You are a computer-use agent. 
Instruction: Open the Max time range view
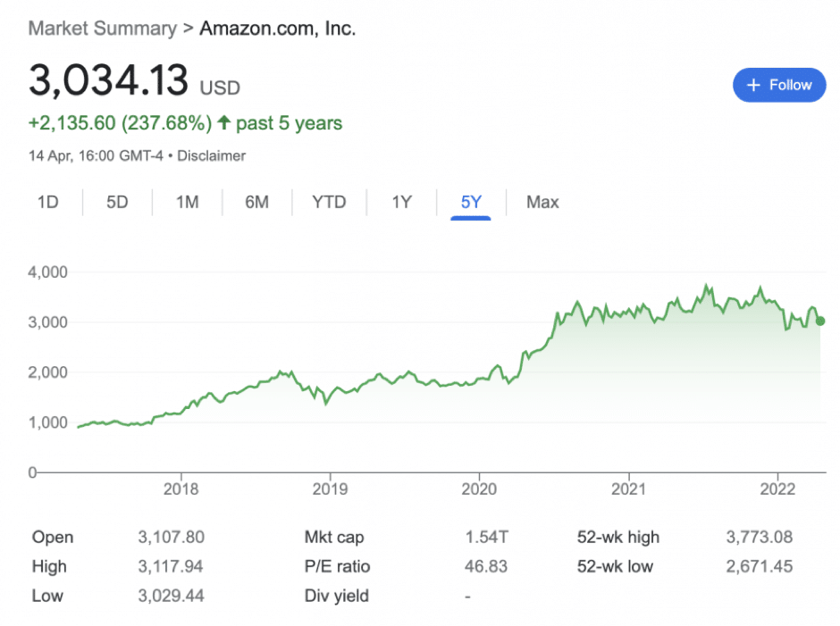coord(542,202)
